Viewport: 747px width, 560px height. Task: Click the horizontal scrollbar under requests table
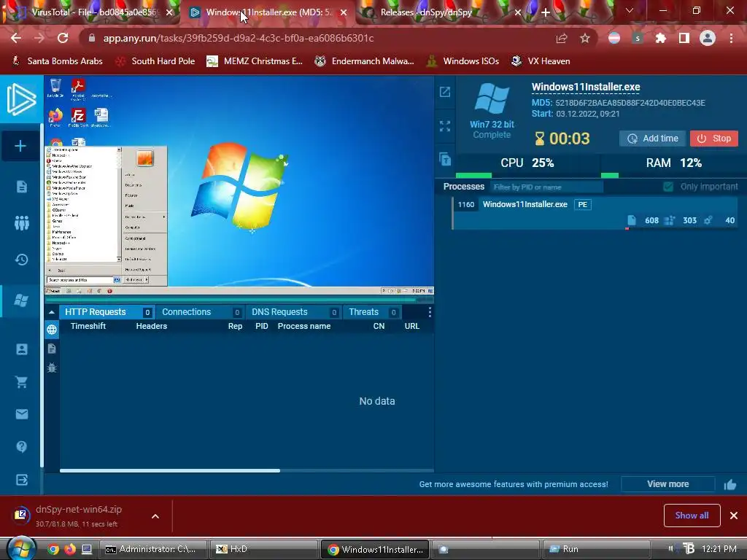(169, 470)
